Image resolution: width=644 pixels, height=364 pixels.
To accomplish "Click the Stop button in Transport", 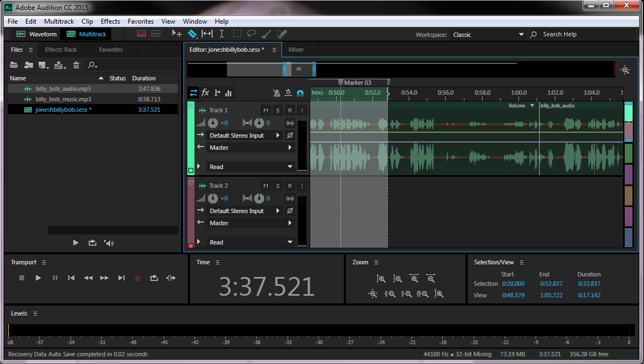I will (x=22, y=278).
